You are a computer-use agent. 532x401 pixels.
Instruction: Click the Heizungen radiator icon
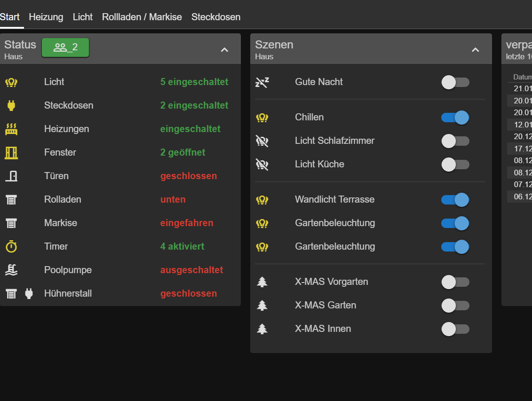point(11,129)
